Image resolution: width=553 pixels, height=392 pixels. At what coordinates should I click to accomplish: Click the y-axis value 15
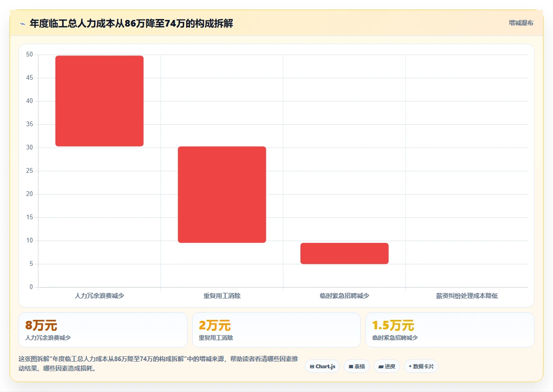click(x=29, y=217)
